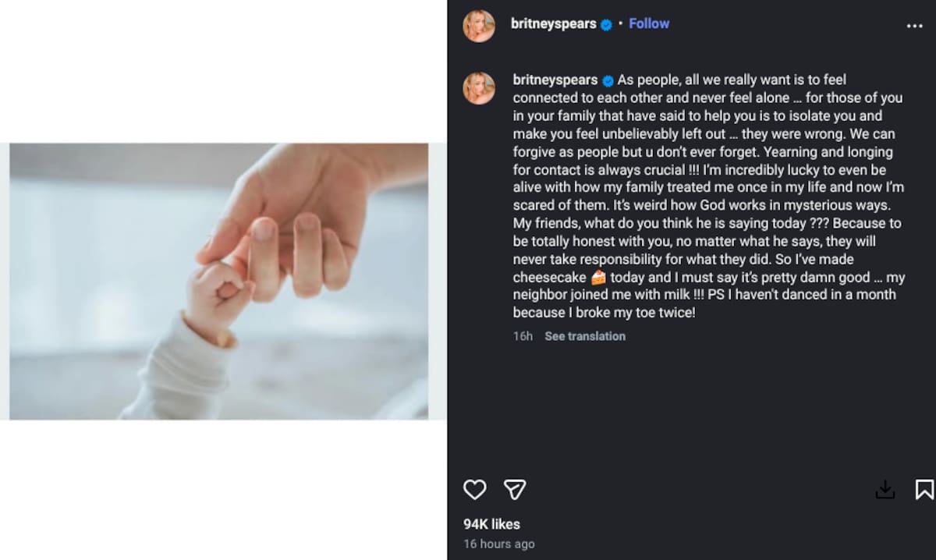This screenshot has height=560, width=936.
Task: Toggle save on the post via the bookmark icon
Action: pos(922,490)
